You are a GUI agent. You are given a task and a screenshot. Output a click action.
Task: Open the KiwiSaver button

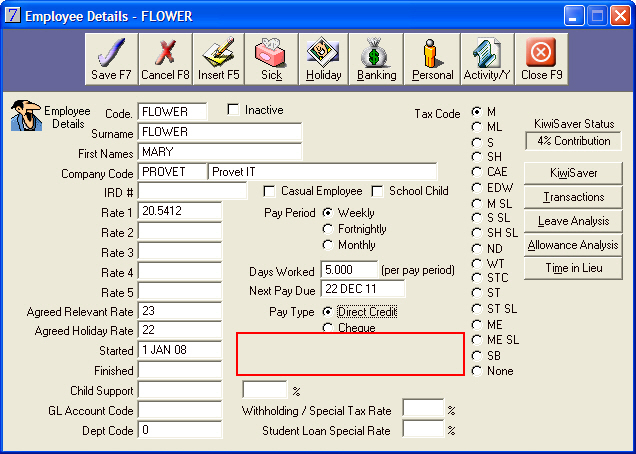coord(573,173)
